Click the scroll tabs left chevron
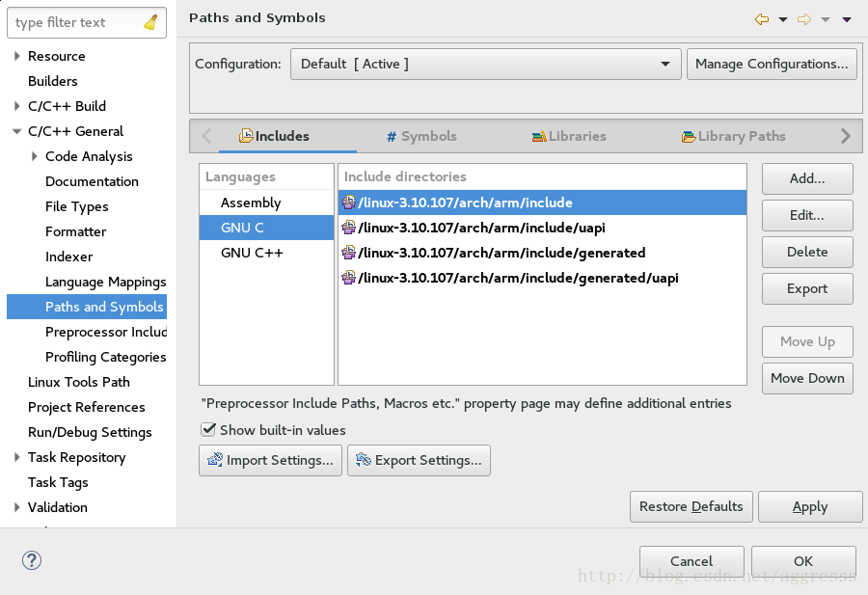868x595 pixels. (x=206, y=136)
